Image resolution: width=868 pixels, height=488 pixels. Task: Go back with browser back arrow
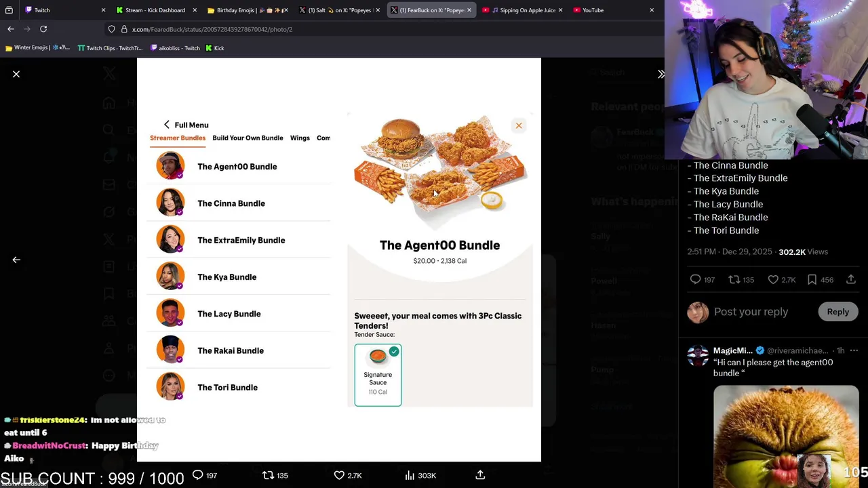(x=11, y=29)
